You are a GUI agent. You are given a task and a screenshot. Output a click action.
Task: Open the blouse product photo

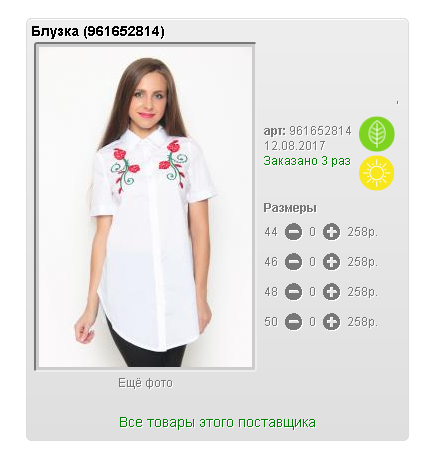click(x=145, y=206)
